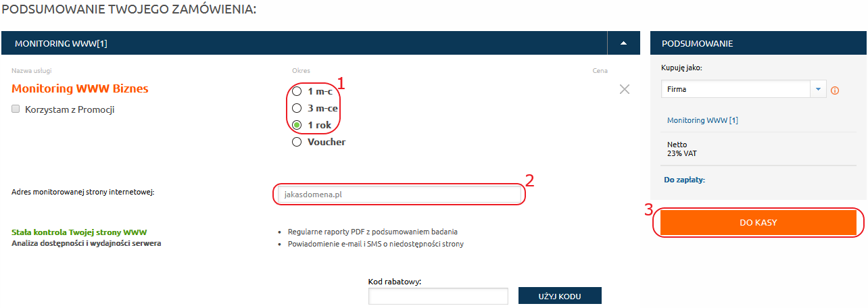Click the PODSUMOWANIE panel header
Image resolution: width=868 pixels, height=308 pixels.
click(x=697, y=44)
